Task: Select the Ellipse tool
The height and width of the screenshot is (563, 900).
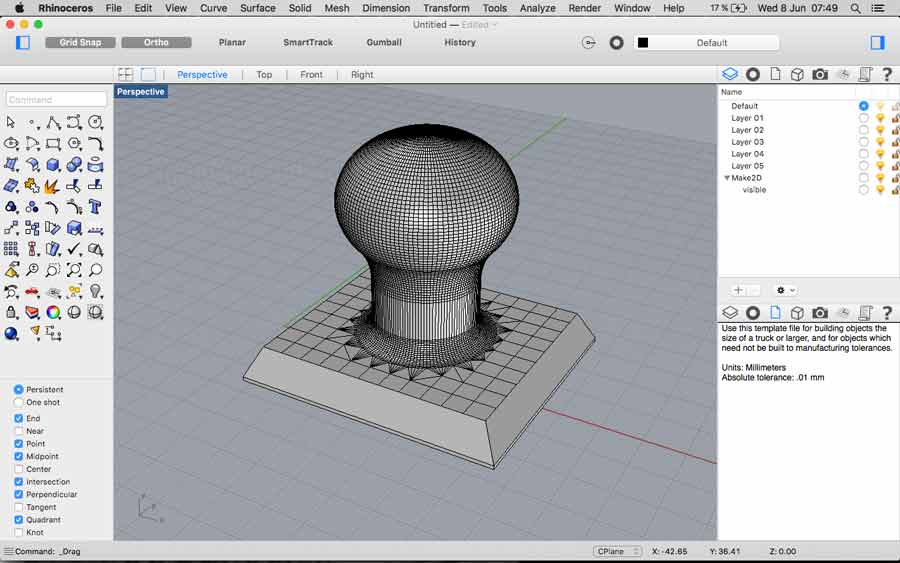Action: (x=11, y=143)
